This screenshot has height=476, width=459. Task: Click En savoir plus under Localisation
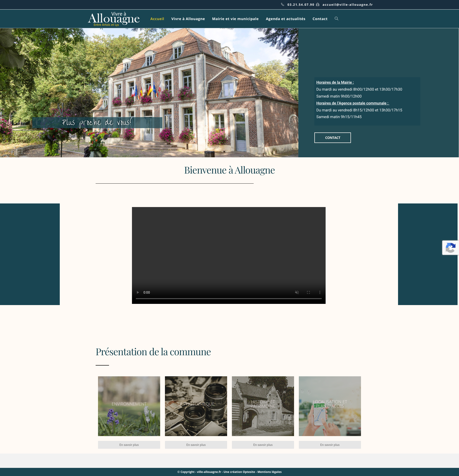pos(330,445)
